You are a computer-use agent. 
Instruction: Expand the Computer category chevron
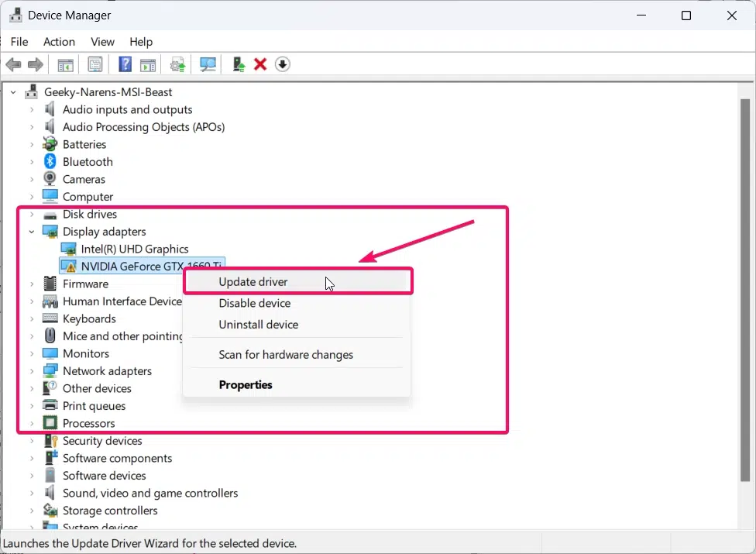[31, 197]
